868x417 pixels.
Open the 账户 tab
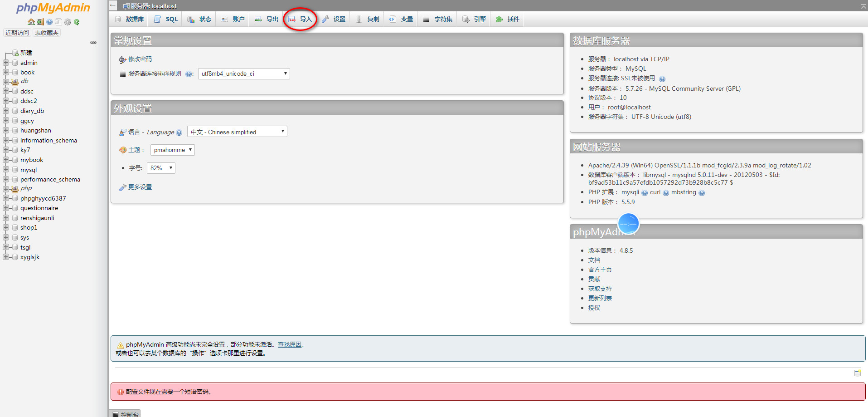tap(233, 19)
